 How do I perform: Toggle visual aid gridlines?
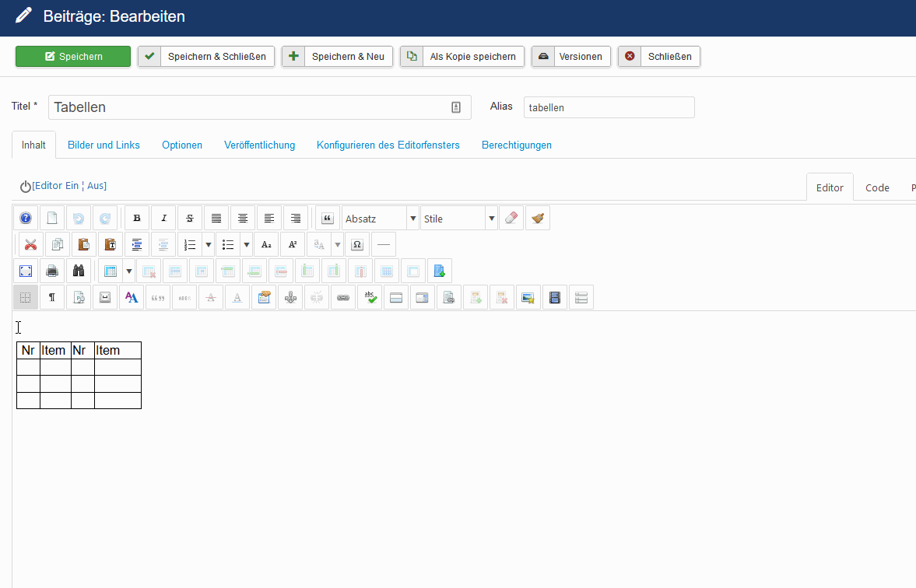pos(26,298)
